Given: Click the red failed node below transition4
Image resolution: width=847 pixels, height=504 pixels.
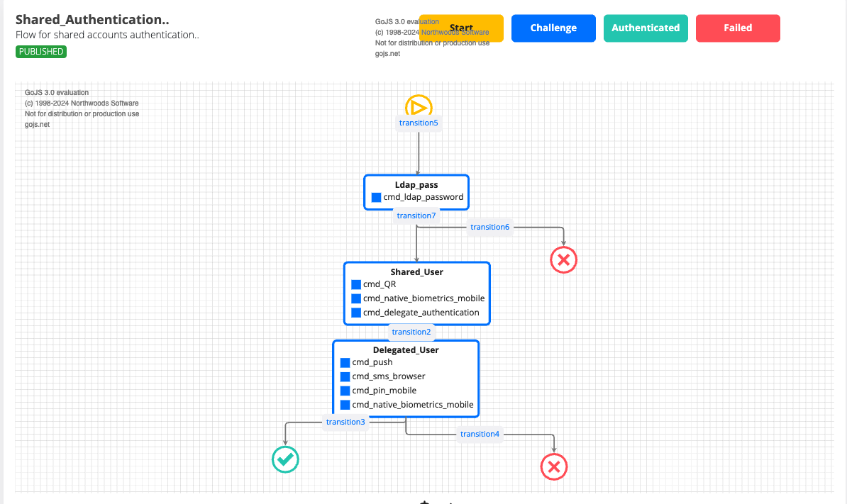Looking at the screenshot, I should click(x=554, y=466).
